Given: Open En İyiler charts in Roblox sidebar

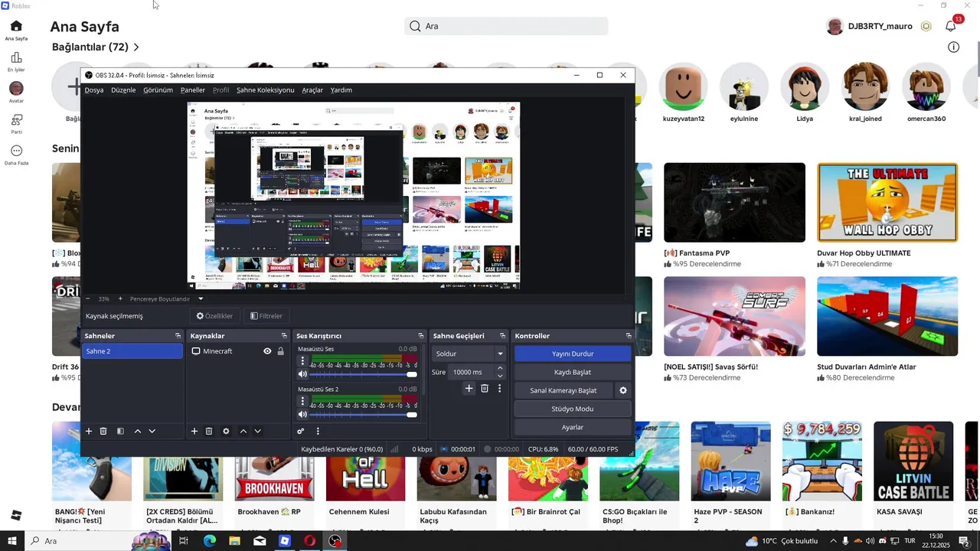Looking at the screenshot, I should coord(16,62).
